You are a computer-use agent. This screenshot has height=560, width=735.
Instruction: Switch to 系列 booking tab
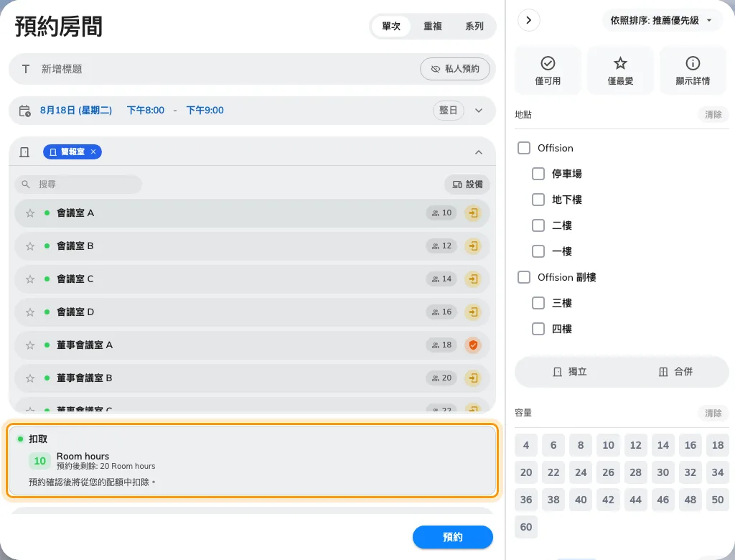[x=474, y=27]
